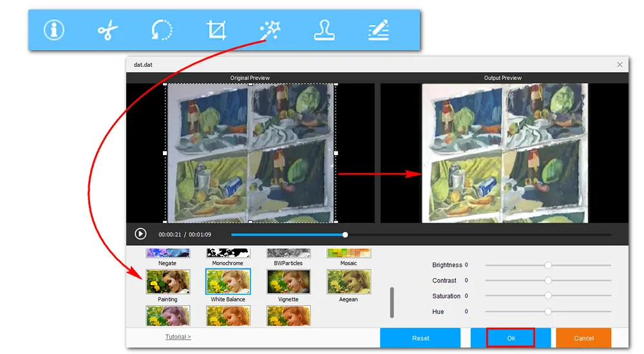Click the Reset button
This screenshot has height=354, width=644.
[420, 338]
